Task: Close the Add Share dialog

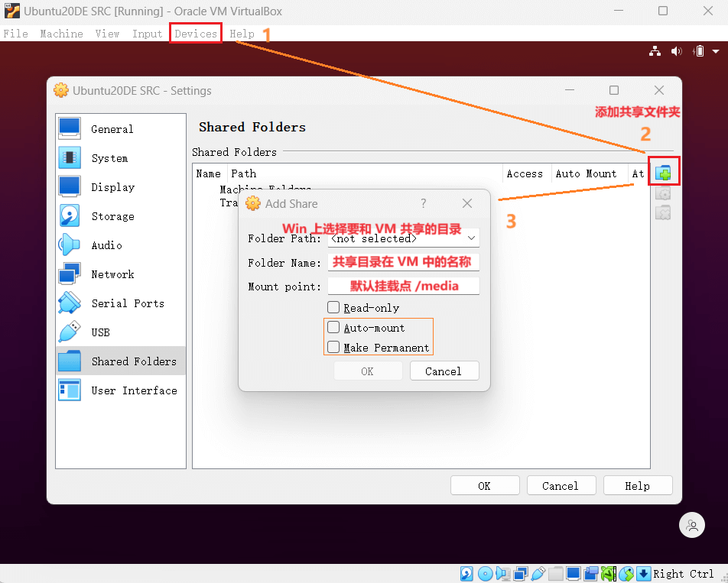Action: click(x=467, y=203)
